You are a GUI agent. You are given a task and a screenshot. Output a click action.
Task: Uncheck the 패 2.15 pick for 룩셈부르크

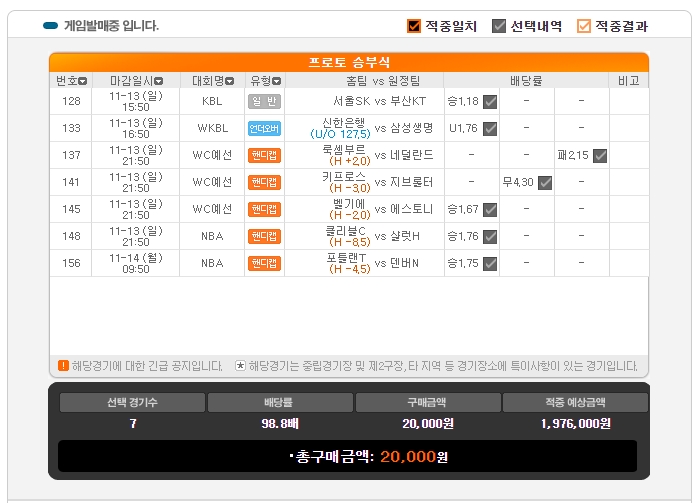point(600,155)
